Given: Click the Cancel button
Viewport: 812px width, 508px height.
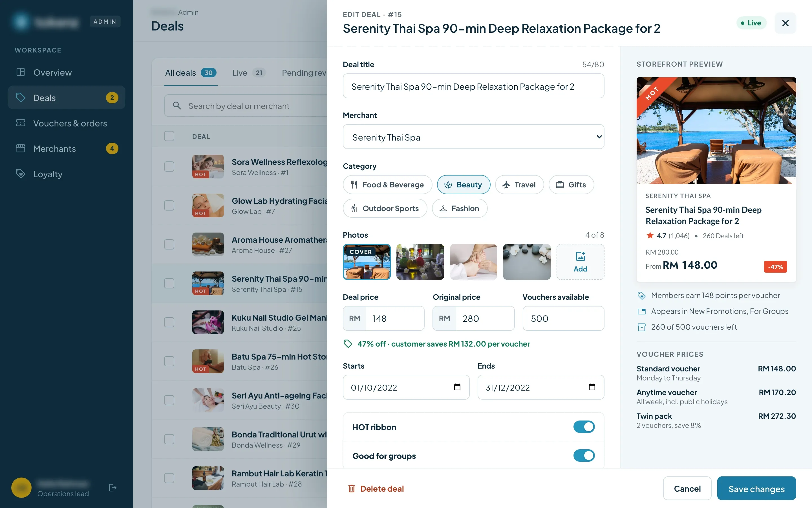Looking at the screenshot, I should [x=687, y=489].
